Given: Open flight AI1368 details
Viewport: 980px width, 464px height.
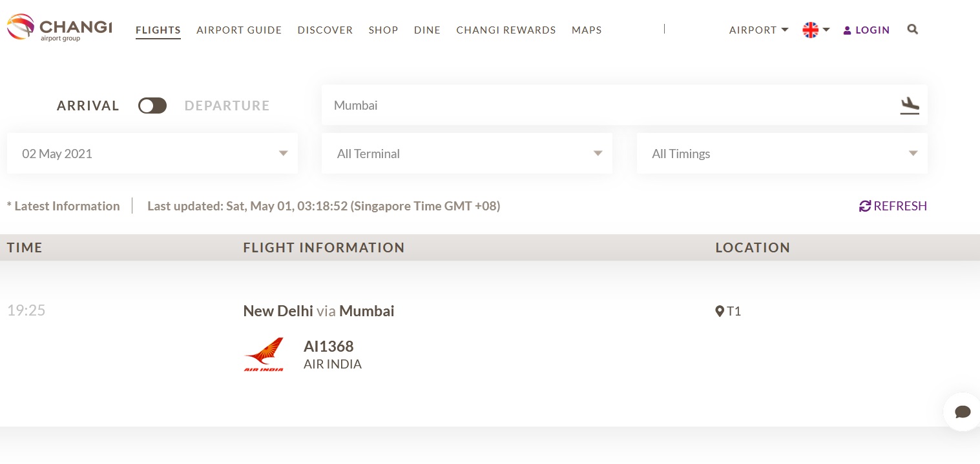Looking at the screenshot, I should 329,347.
